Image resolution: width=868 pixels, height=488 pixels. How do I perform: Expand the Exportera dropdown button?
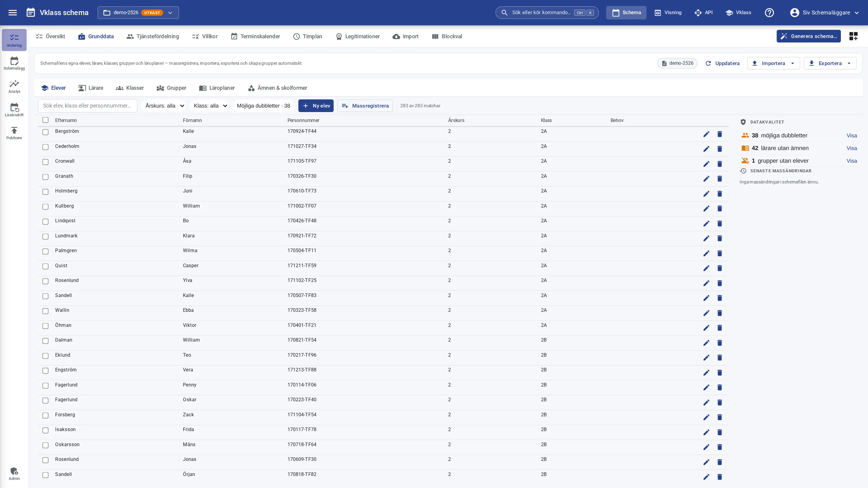click(x=830, y=63)
